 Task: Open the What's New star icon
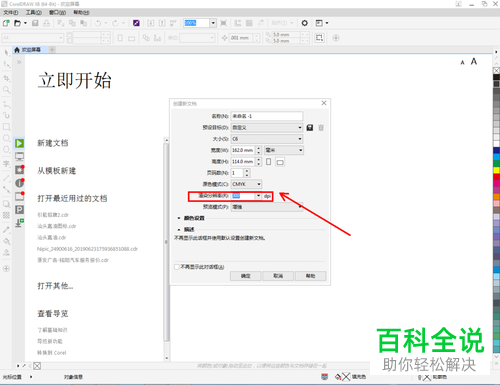[19, 170]
